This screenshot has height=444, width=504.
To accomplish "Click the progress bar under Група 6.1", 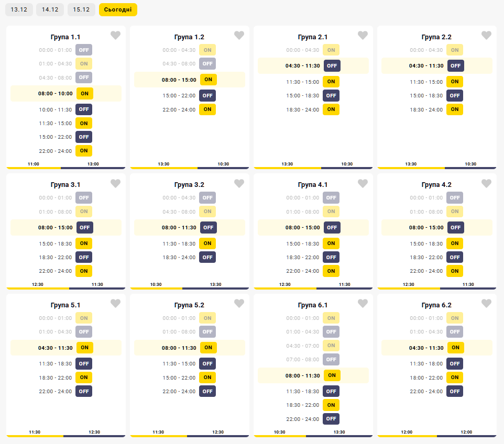I will 313,436.
